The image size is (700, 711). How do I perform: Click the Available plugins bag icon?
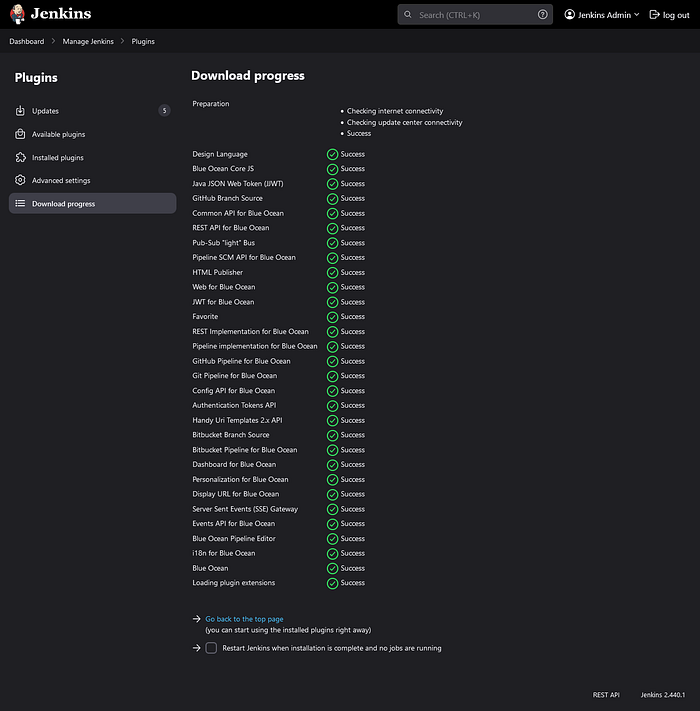point(20,134)
